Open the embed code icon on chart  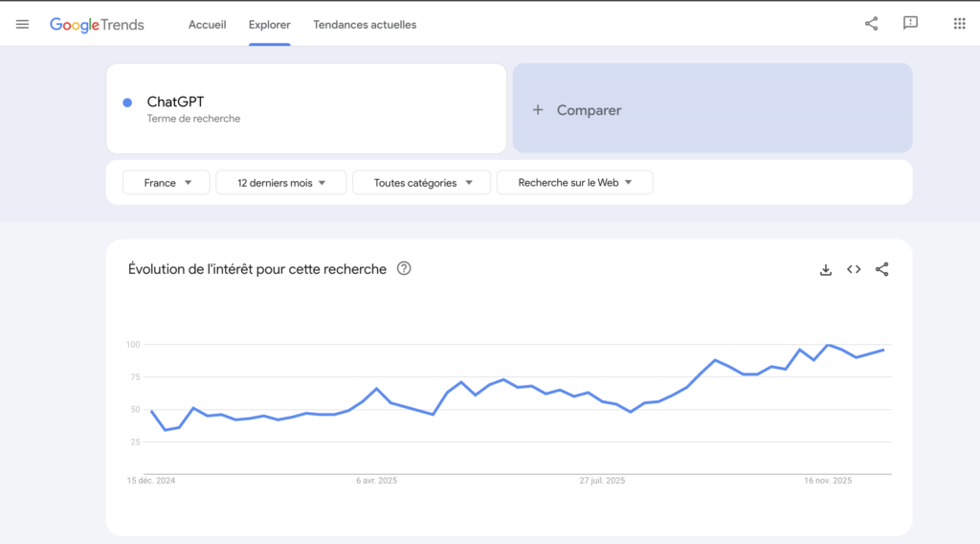pos(854,269)
